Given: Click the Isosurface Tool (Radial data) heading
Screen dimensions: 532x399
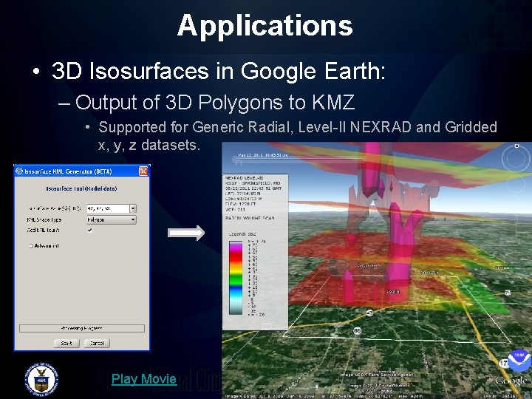Looking at the screenshot, I should pos(81,188).
